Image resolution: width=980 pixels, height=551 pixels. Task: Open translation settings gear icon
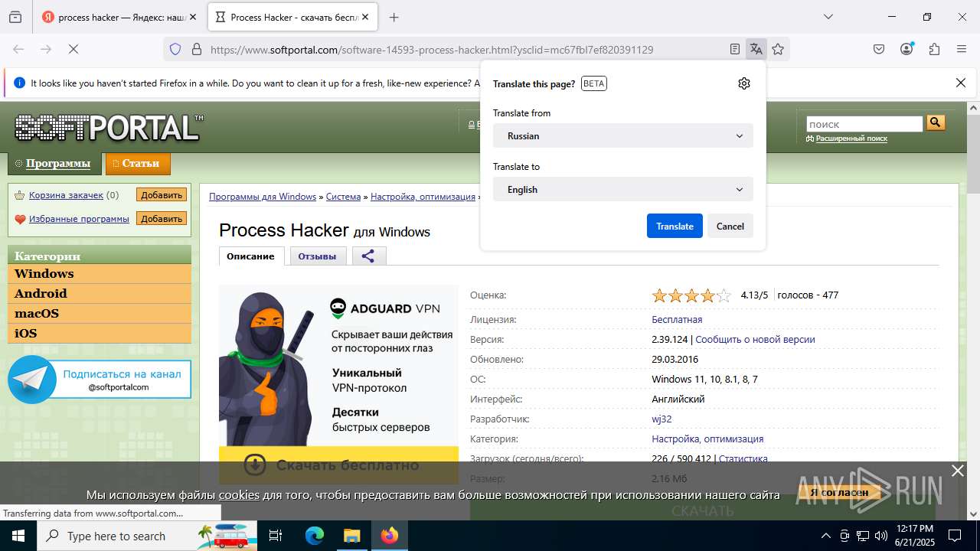tap(744, 83)
